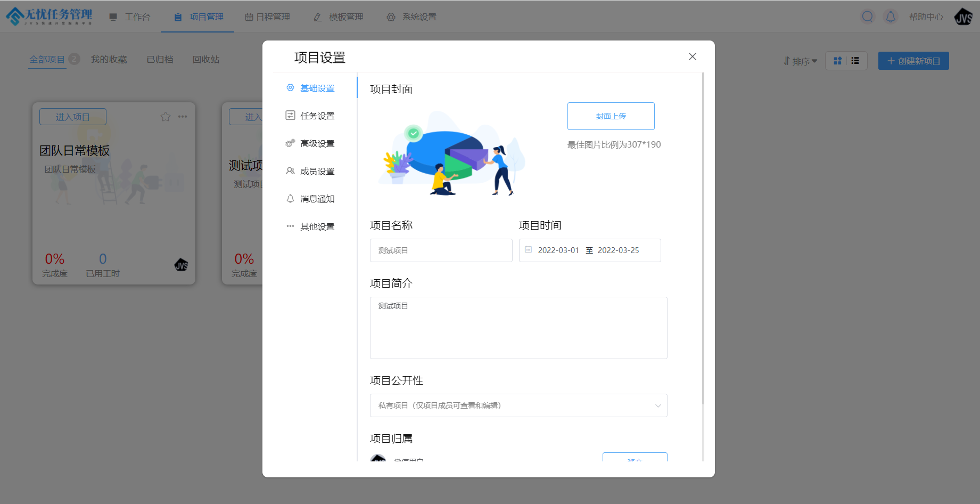980x504 pixels.
Task: Open the search icon in header
Action: (868, 17)
